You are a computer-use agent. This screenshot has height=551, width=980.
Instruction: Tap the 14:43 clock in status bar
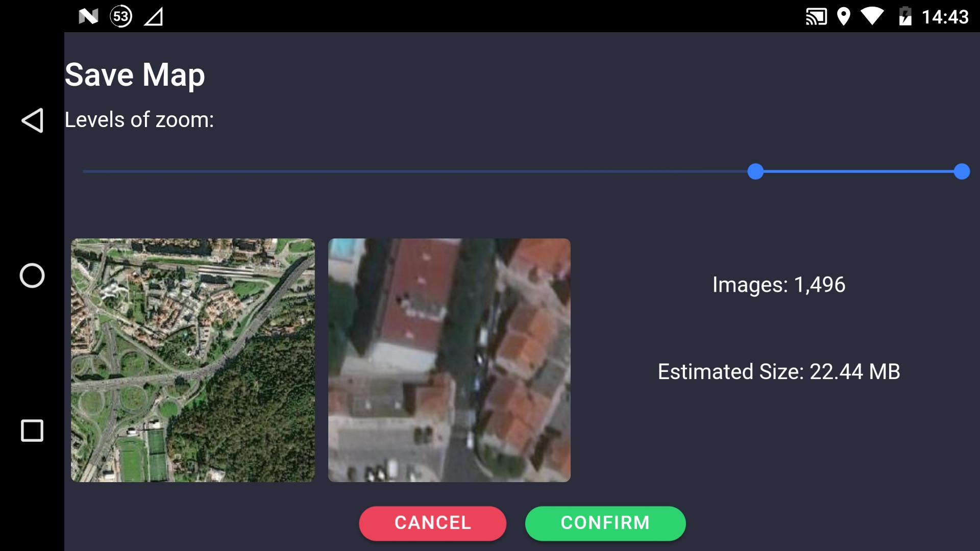pos(945,17)
